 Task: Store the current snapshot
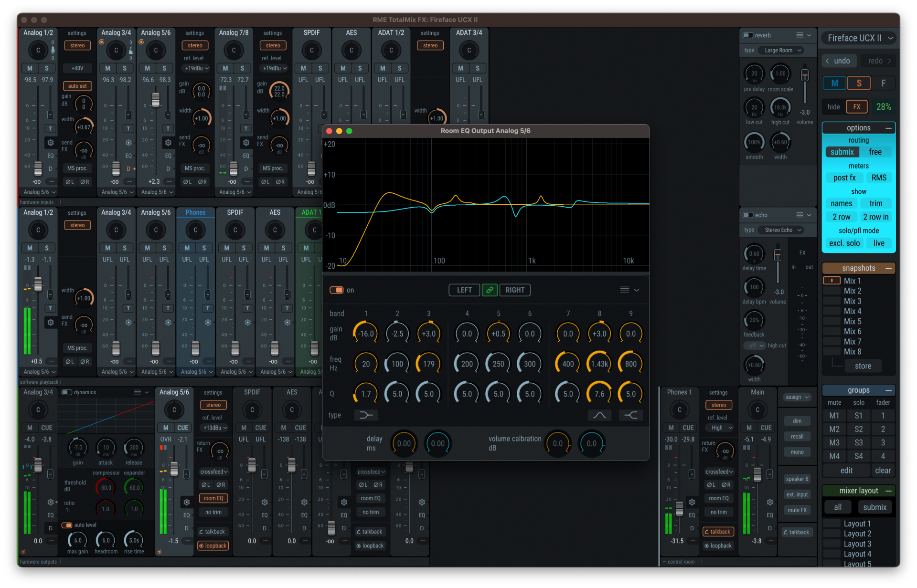pos(863,366)
